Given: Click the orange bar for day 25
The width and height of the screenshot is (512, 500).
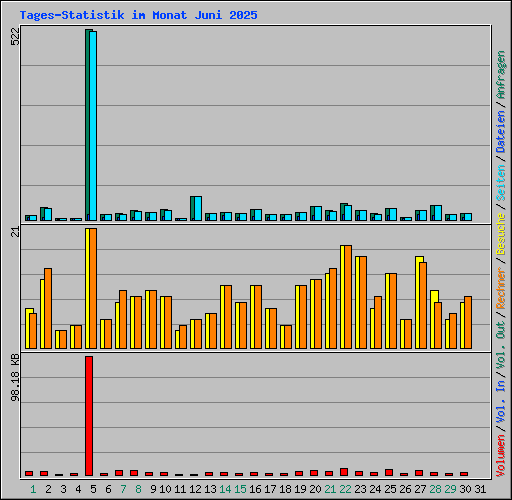Looking at the screenshot, I should [393, 311].
